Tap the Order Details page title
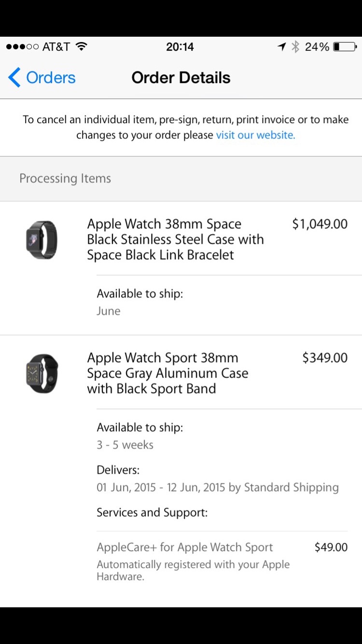 (x=181, y=78)
